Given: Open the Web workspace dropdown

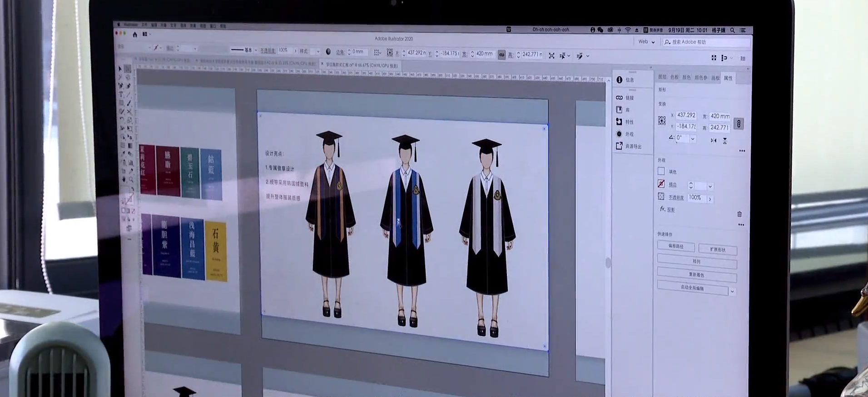Looking at the screenshot, I should (x=646, y=42).
